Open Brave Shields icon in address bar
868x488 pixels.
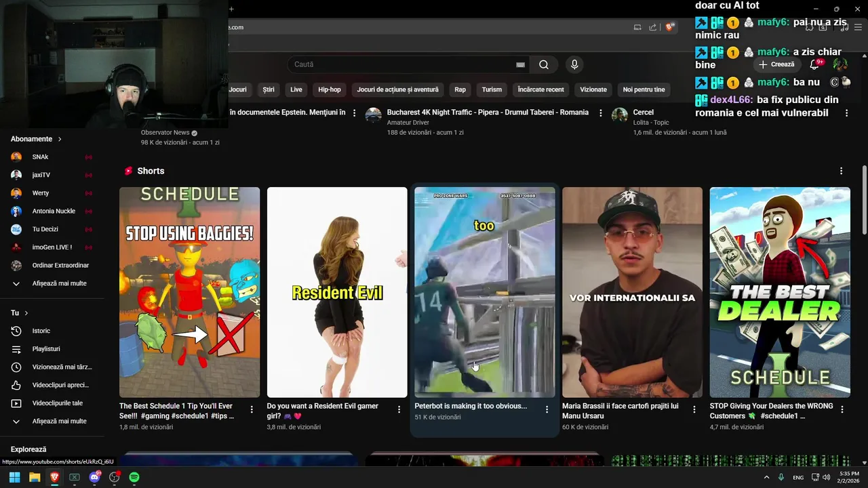coord(670,27)
